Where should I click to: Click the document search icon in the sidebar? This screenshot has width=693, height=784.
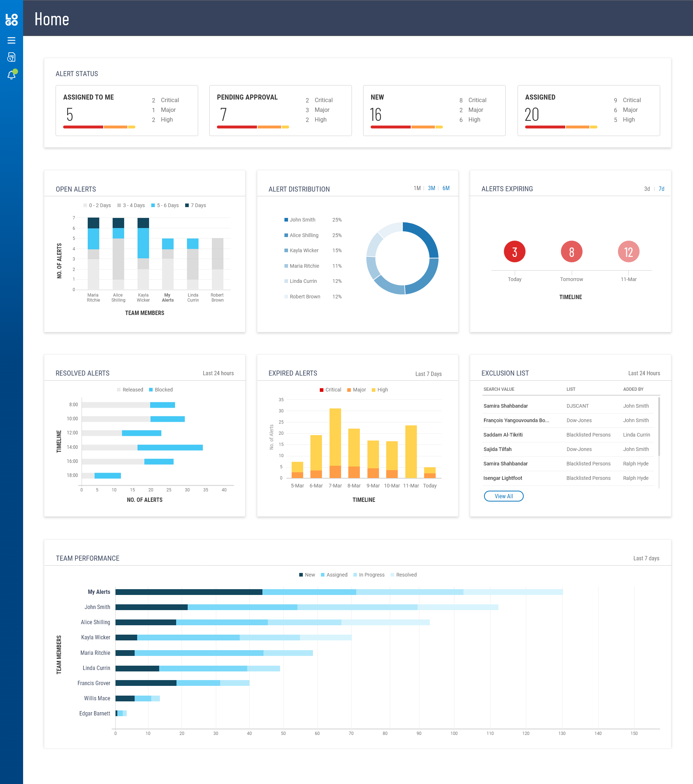12,57
